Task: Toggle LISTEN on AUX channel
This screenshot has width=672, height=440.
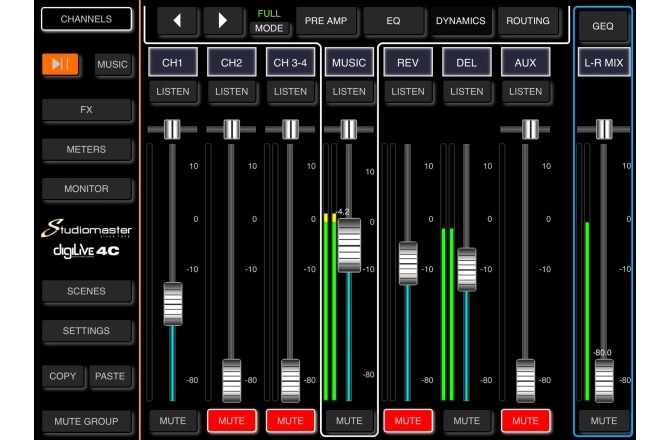Action: (525, 91)
